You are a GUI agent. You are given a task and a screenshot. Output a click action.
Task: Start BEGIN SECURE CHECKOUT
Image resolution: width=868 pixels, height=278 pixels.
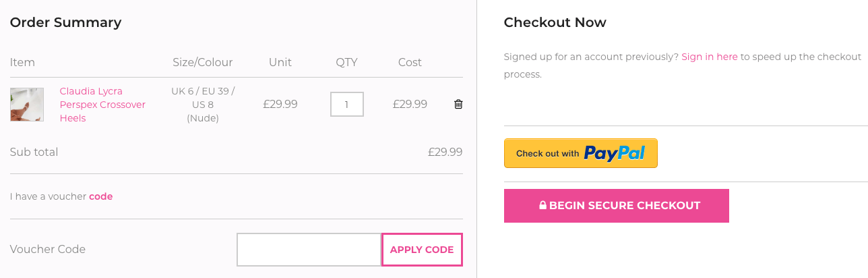[x=617, y=206]
